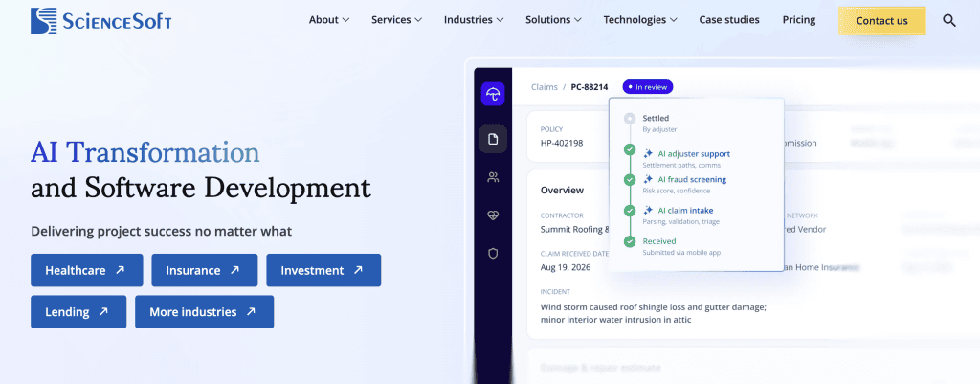The image size is (980, 384).
Task: Open the Healthcare industry button
Action: point(87,270)
